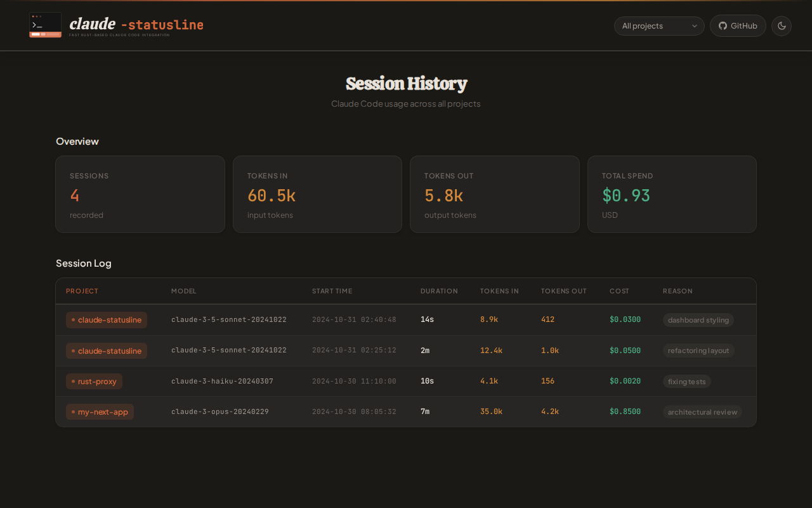Click the $0.8500 cost value for my-next-app
This screenshot has width=812, height=508.
pyautogui.click(x=625, y=411)
